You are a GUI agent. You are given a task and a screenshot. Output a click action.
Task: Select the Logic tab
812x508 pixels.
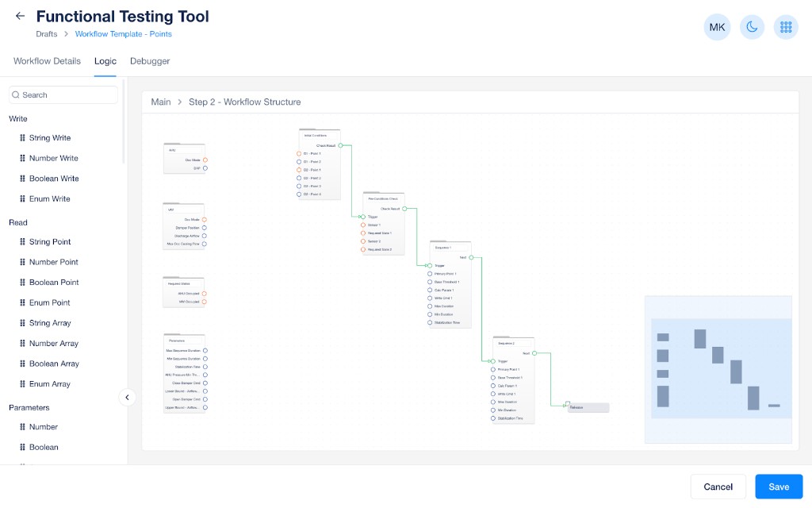pos(105,60)
